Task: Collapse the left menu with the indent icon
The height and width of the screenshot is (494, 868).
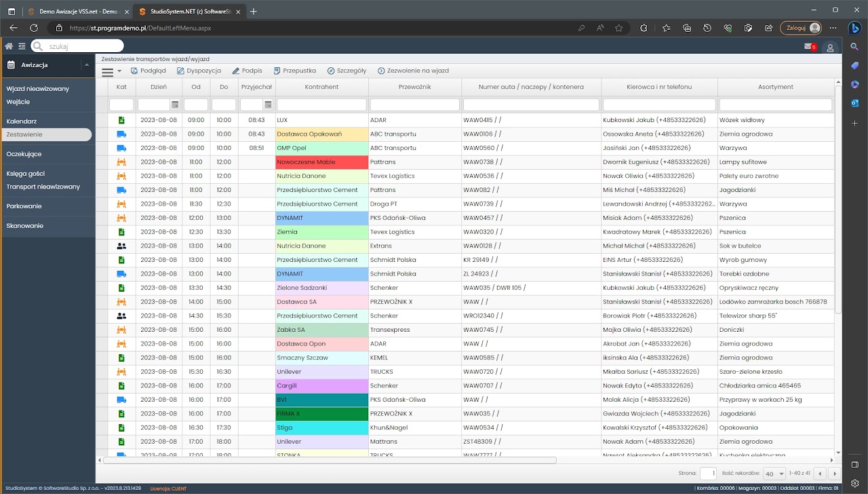Action: pos(22,46)
